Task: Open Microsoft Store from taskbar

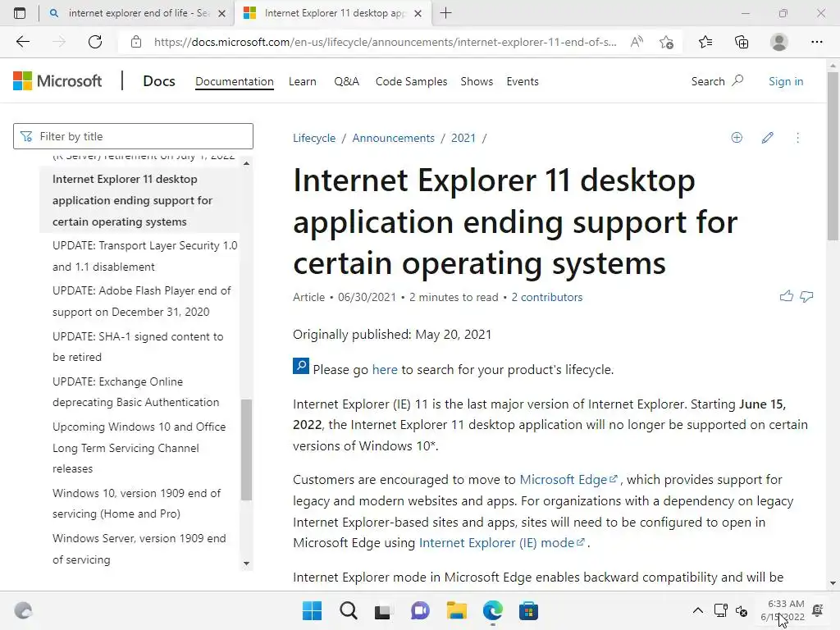Action: click(x=528, y=610)
